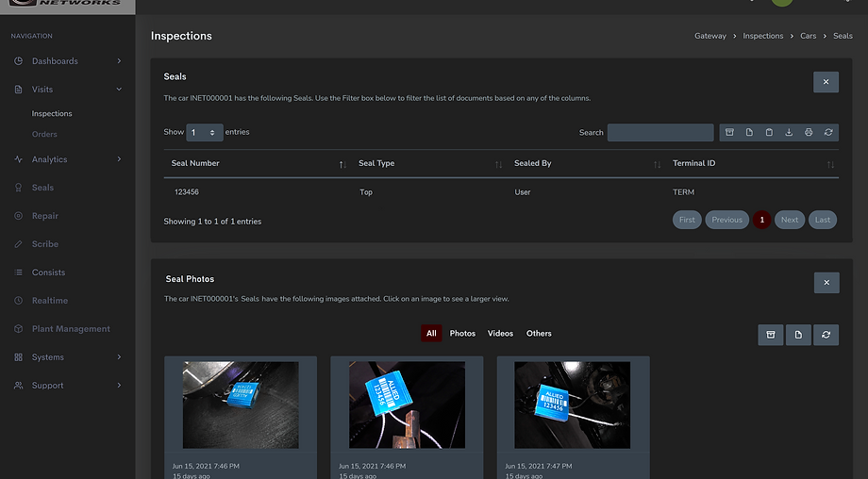
Task: Open the Seals breadcrumb link
Action: coord(843,36)
